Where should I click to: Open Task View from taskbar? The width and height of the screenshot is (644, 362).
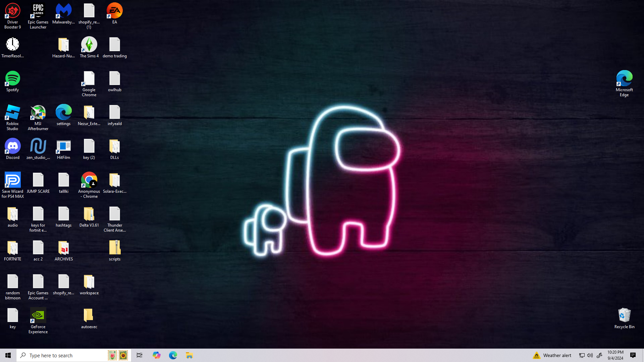140,355
